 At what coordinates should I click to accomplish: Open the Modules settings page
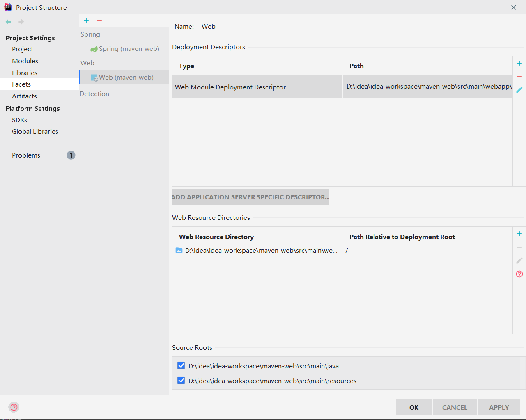25,61
